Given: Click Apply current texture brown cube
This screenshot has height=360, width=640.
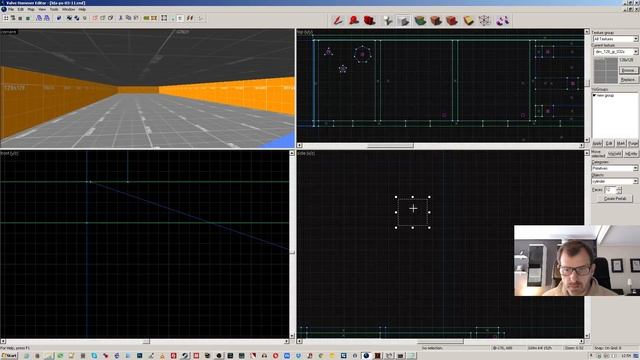Looking at the screenshot, I should pos(436,20).
